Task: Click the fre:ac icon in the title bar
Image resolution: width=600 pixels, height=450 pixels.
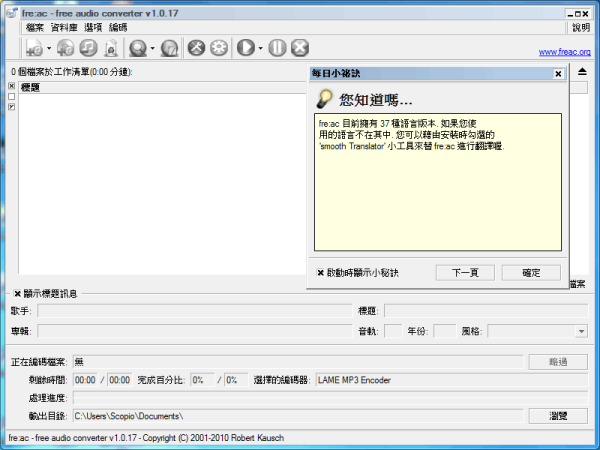Action: pyautogui.click(x=12, y=13)
